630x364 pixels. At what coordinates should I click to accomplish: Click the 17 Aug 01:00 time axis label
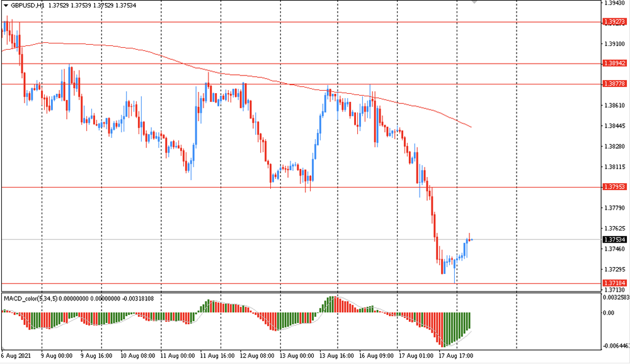pos(416,356)
